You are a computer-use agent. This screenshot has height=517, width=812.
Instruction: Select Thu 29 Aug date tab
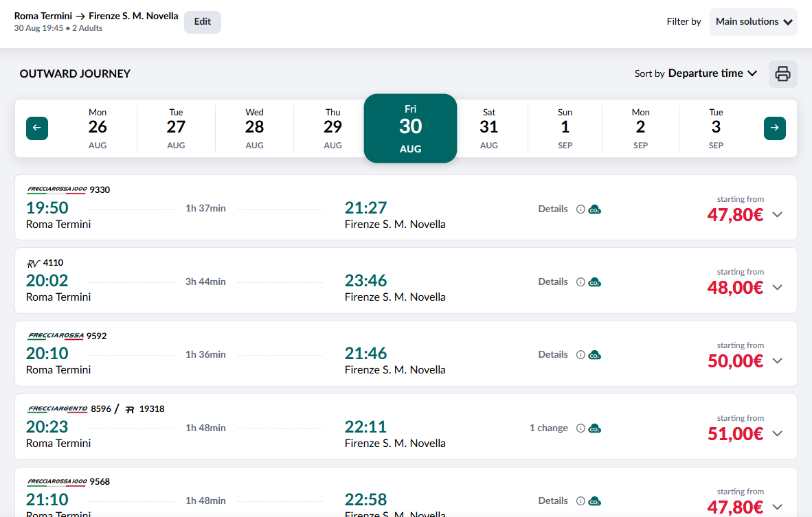332,128
